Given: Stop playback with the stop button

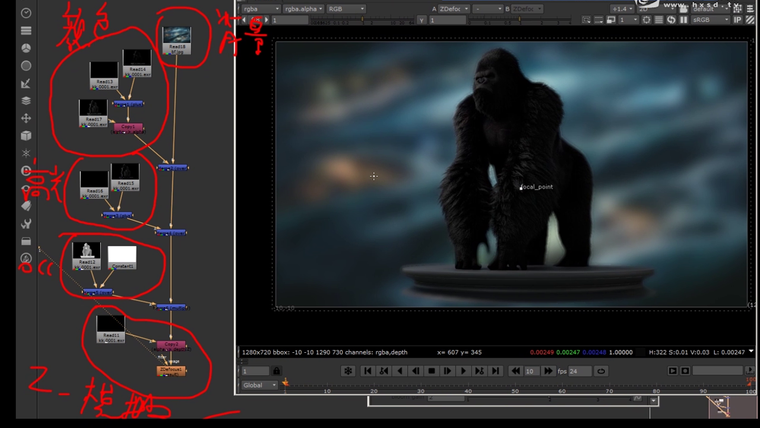Looking at the screenshot, I should point(430,371).
